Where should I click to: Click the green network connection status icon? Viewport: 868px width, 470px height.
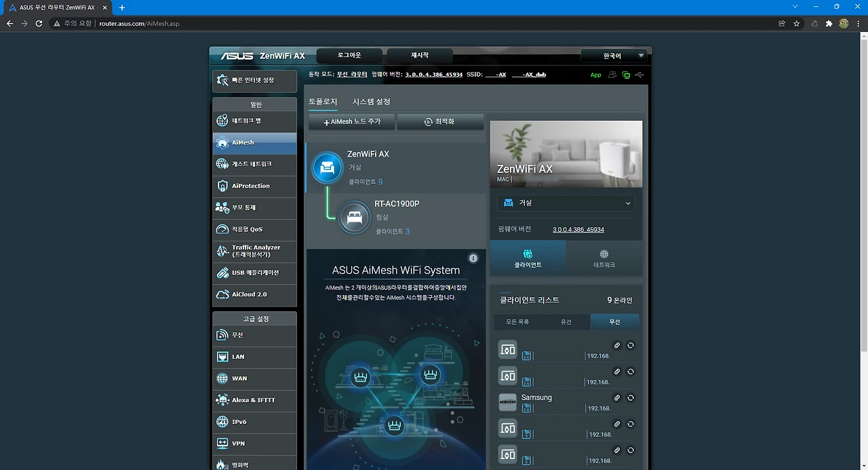point(626,75)
